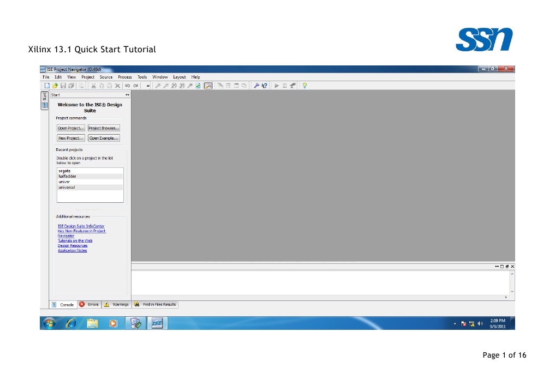Open the Help menu
The image size is (555, 392).
pos(195,77)
